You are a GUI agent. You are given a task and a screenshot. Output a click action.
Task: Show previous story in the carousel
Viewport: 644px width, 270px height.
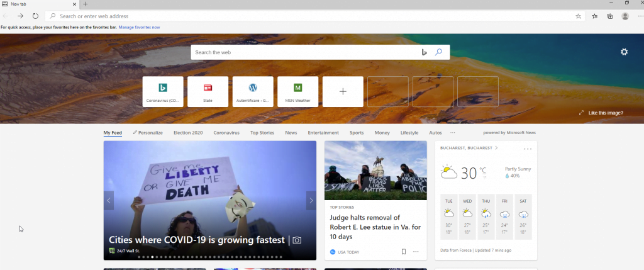[x=109, y=200]
